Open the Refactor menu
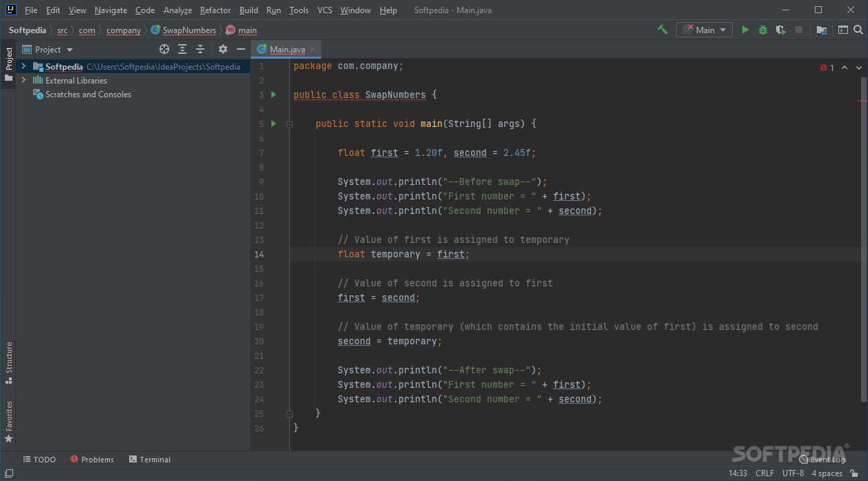 (215, 10)
